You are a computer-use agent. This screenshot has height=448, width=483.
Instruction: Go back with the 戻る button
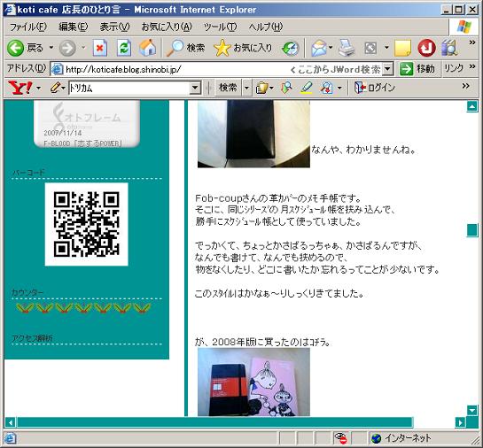click(x=26, y=48)
